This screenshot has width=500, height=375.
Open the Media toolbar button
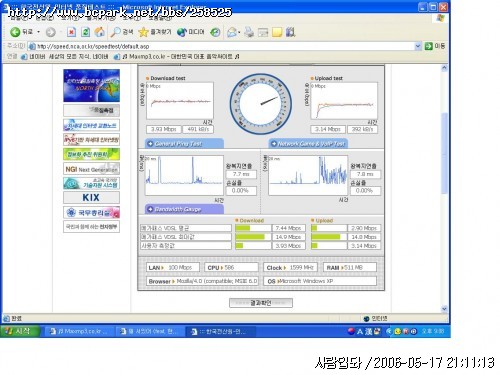coord(190,32)
